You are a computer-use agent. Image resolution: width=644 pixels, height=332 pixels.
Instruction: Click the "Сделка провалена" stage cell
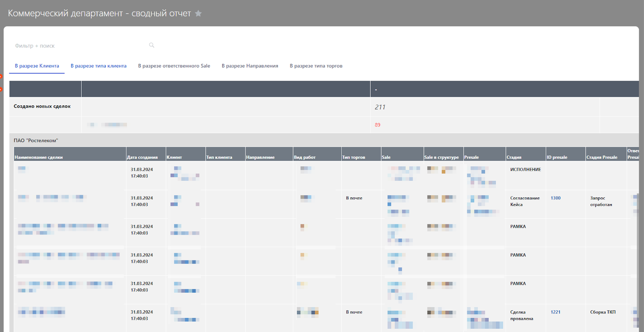pos(522,316)
